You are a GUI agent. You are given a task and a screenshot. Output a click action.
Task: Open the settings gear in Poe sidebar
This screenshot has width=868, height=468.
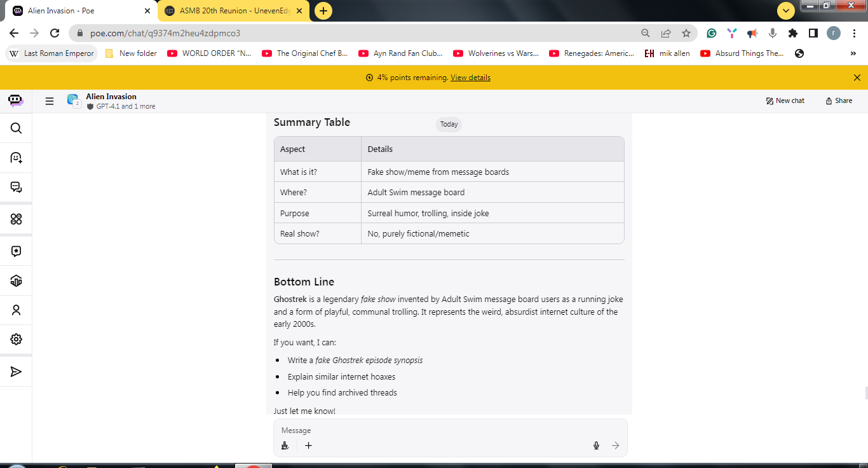point(16,340)
